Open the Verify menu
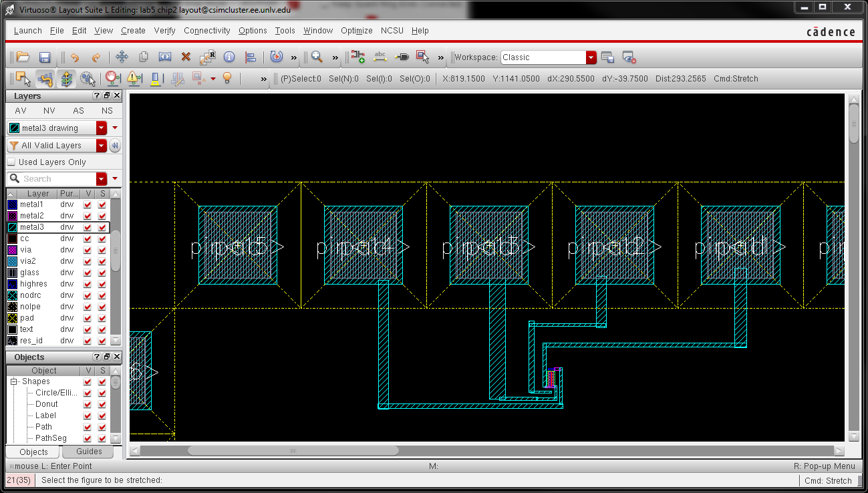Image resolution: width=868 pixels, height=493 pixels. [x=164, y=31]
